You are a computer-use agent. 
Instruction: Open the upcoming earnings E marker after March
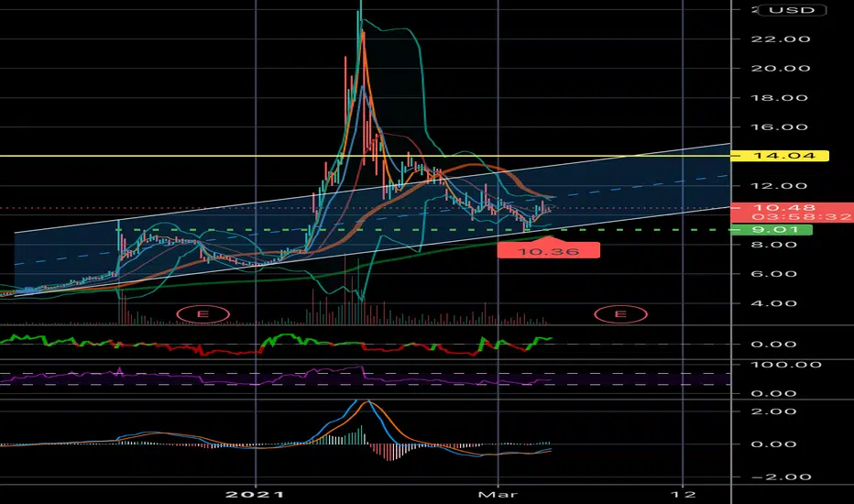point(620,314)
